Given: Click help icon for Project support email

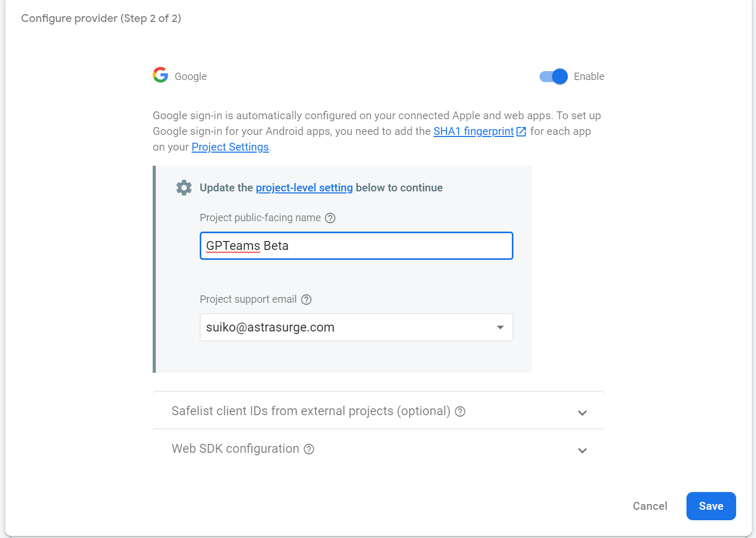Looking at the screenshot, I should point(306,300).
